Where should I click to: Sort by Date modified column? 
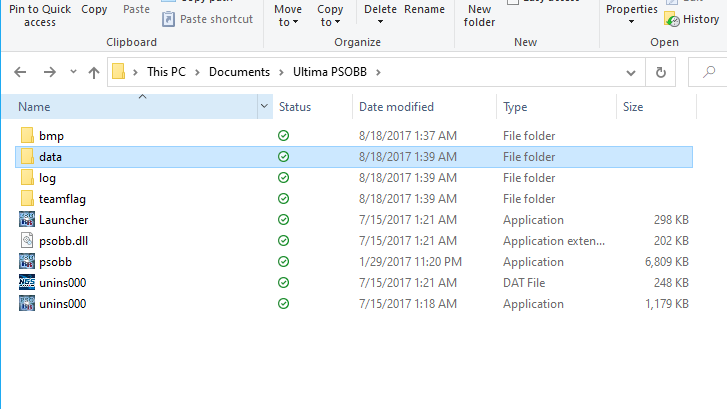[424, 107]
